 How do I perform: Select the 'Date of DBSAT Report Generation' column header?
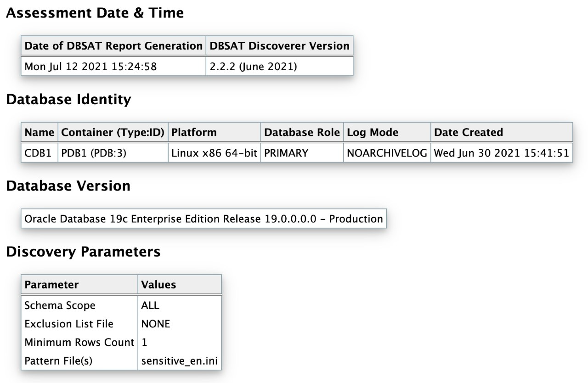tap(113, 46)
